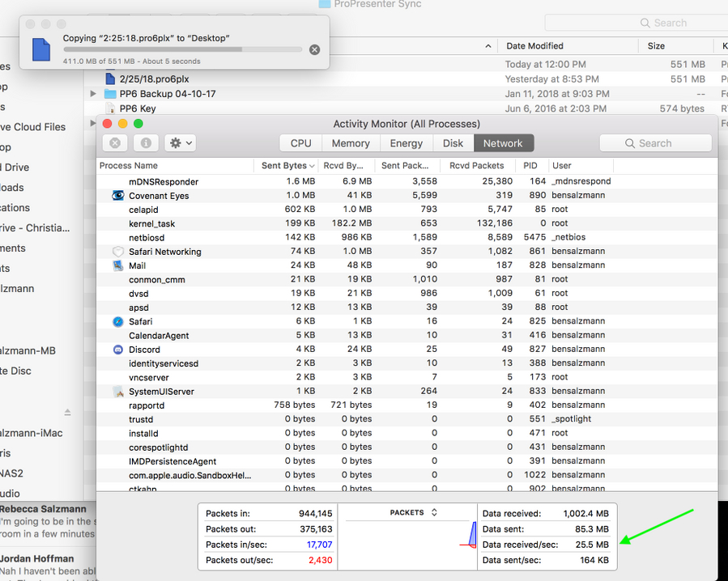Select the dvsd process row
This screenshot has height=581, width=728.
pos(407,293)
